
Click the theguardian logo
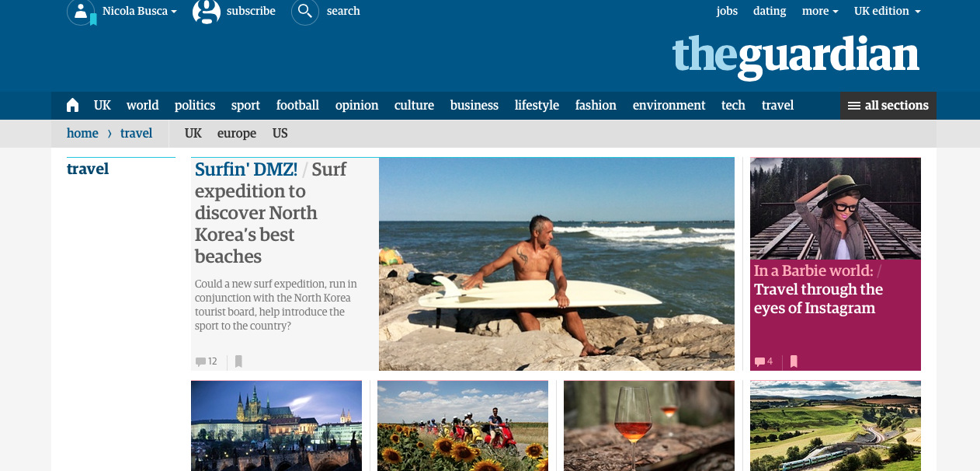[x=796, y=57]
